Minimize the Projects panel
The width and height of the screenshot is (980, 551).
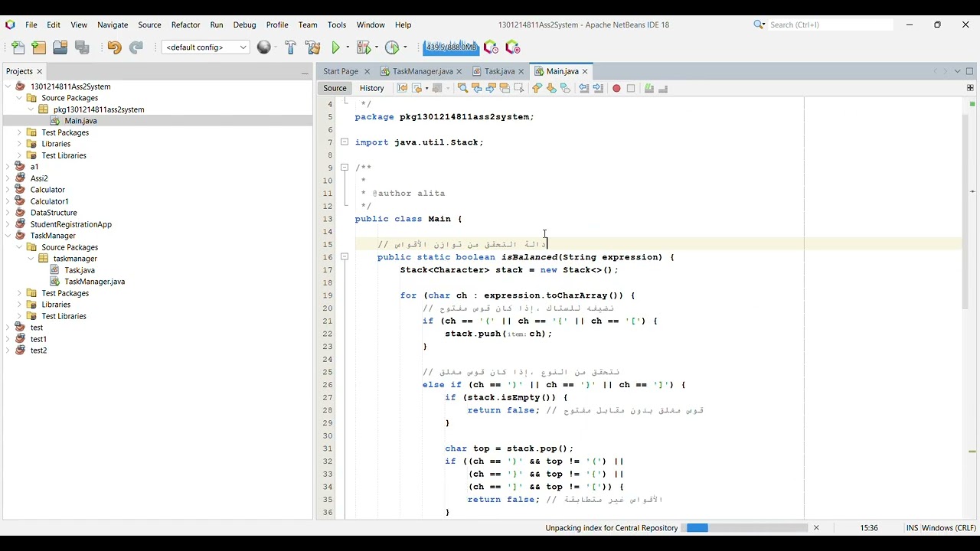click(x=305, y=72)
